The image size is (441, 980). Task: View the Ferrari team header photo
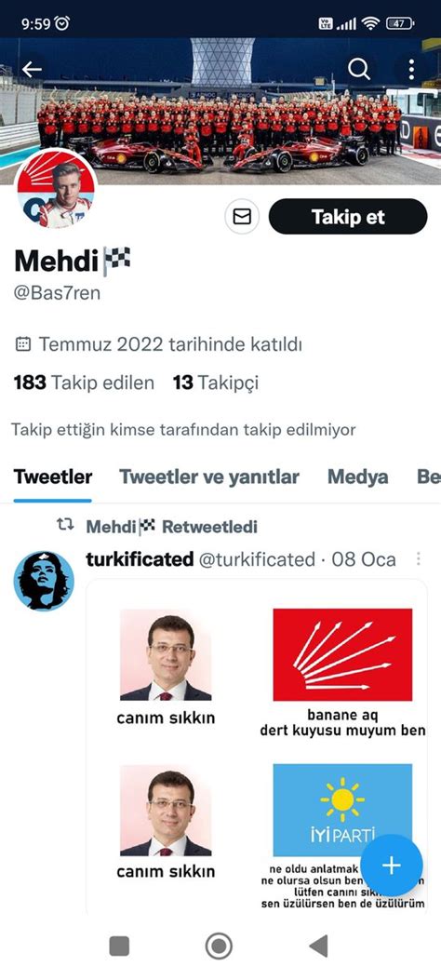point(220,113)
